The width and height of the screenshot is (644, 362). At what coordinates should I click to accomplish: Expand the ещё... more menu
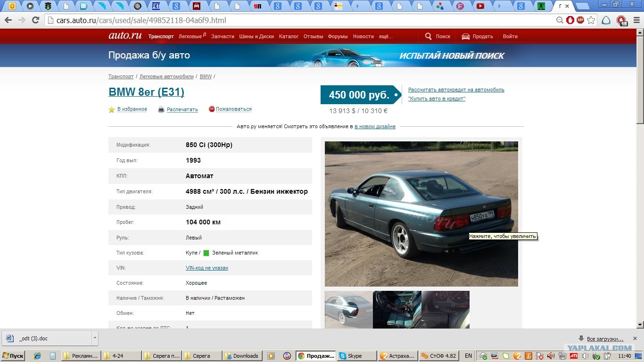pos(385,36)
